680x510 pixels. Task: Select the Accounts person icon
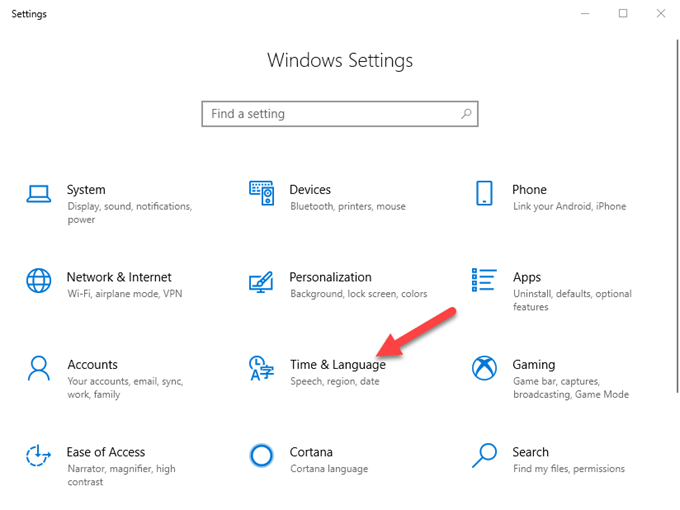[x=39, y=368]
